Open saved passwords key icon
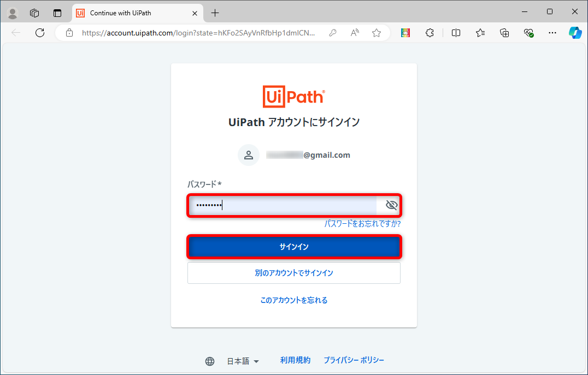 click(333, 33)
